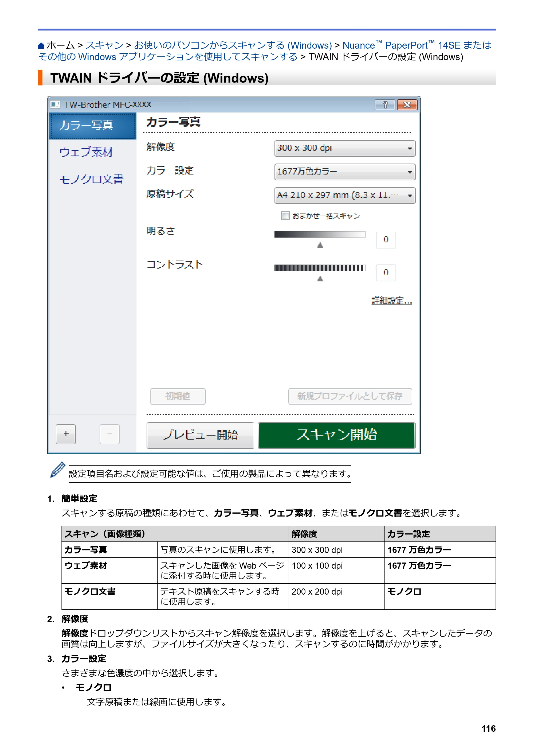The width and height of the screenshot is (534, 756).
Task: Click the スキャン（画像種類） table header
Action: tap(175, 534)
